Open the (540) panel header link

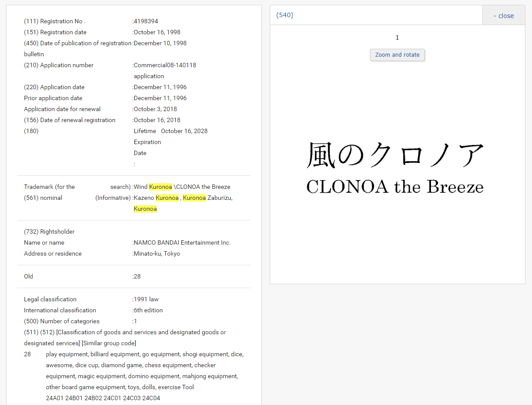click(x=285, y=15)
